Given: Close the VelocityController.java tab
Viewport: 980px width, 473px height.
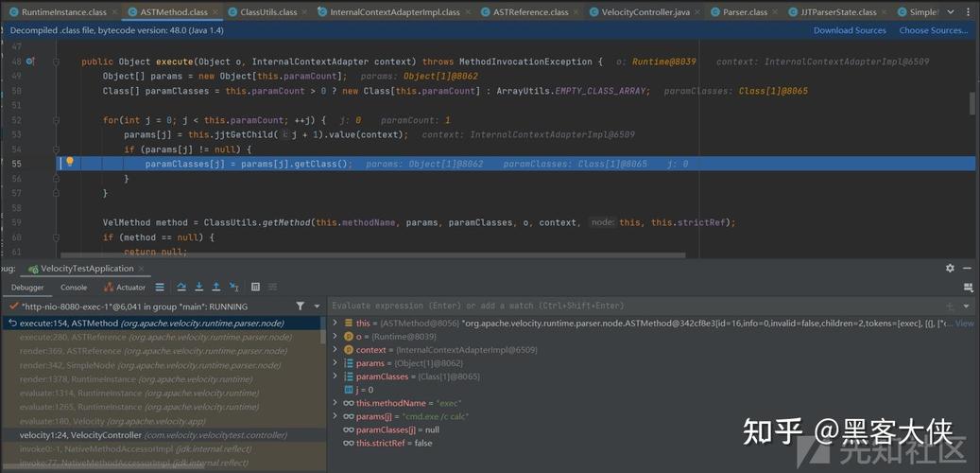Looking at the screenshot, I should (x=696, y=12).
